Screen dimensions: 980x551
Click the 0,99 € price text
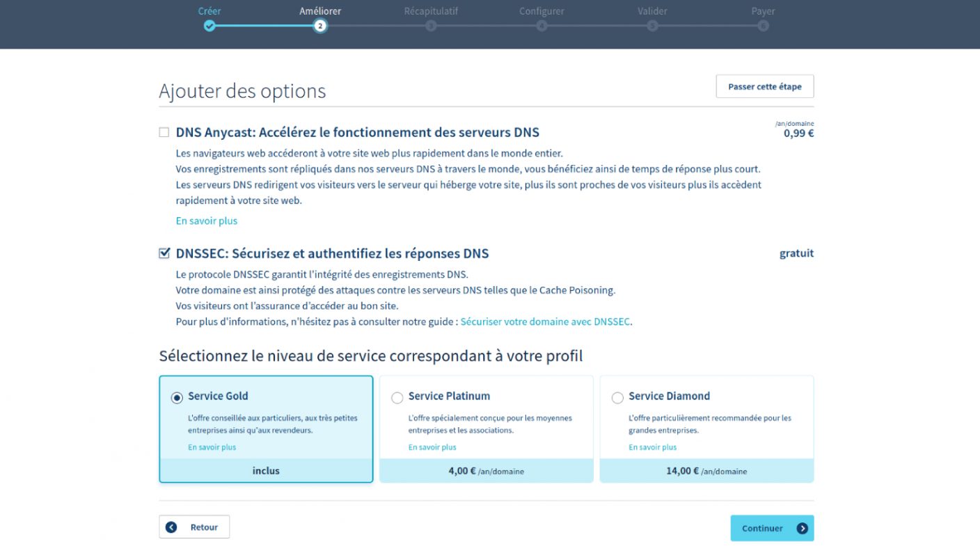798,133
